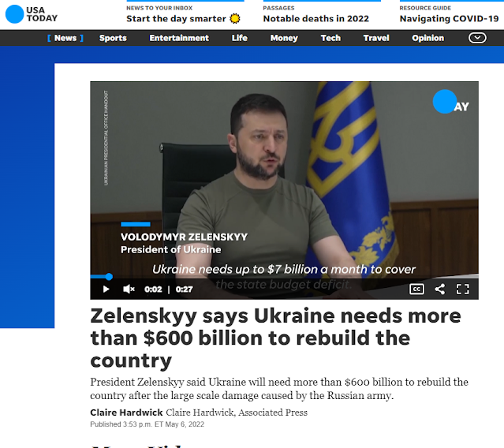504x448 pixels.
Task: Click the USA Today watermark in video
Action: click(x=450, y=102)
